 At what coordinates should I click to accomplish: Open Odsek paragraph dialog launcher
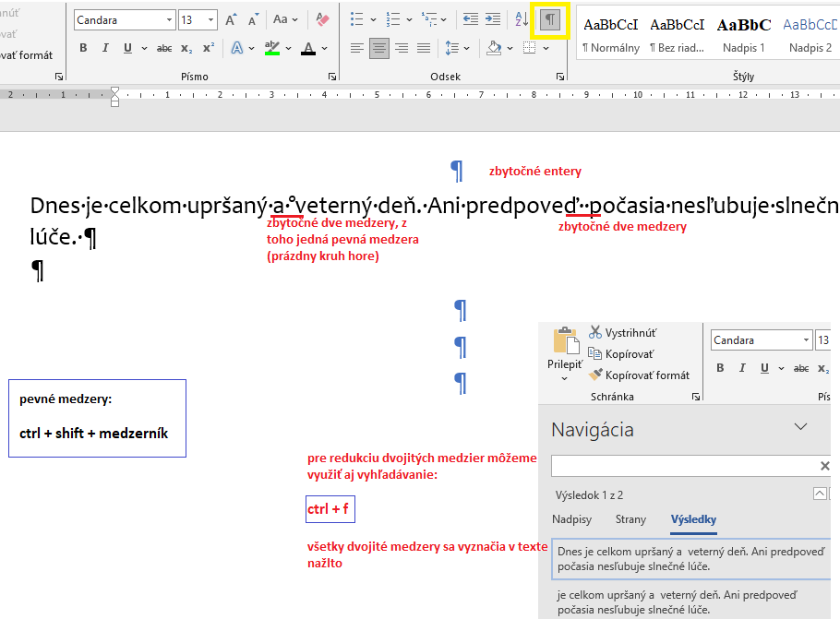[559, 77]
